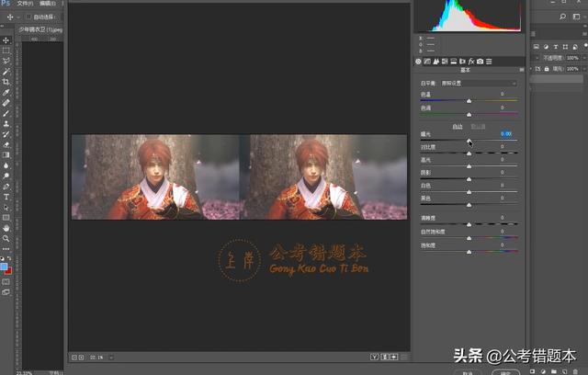The height and width of the screenshot is (375, 588).
Task: Click the Temperature slider handle
Action: click(x=469, y=101)
